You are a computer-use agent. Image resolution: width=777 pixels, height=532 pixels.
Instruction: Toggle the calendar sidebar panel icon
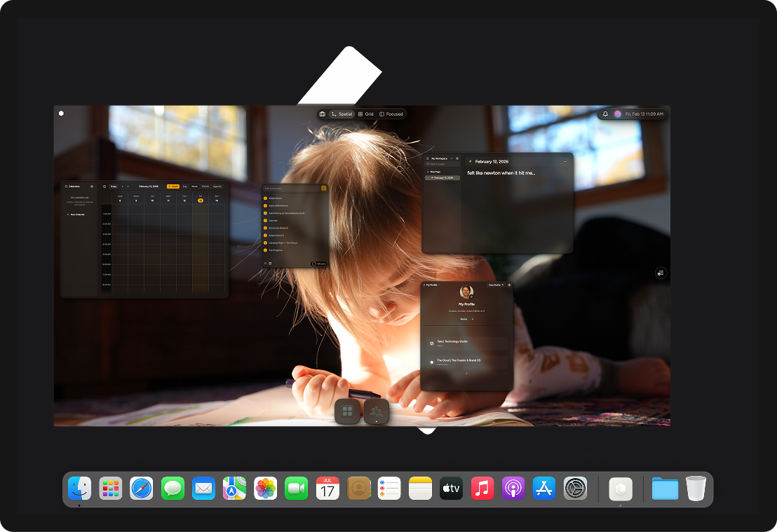click(104, 186)
